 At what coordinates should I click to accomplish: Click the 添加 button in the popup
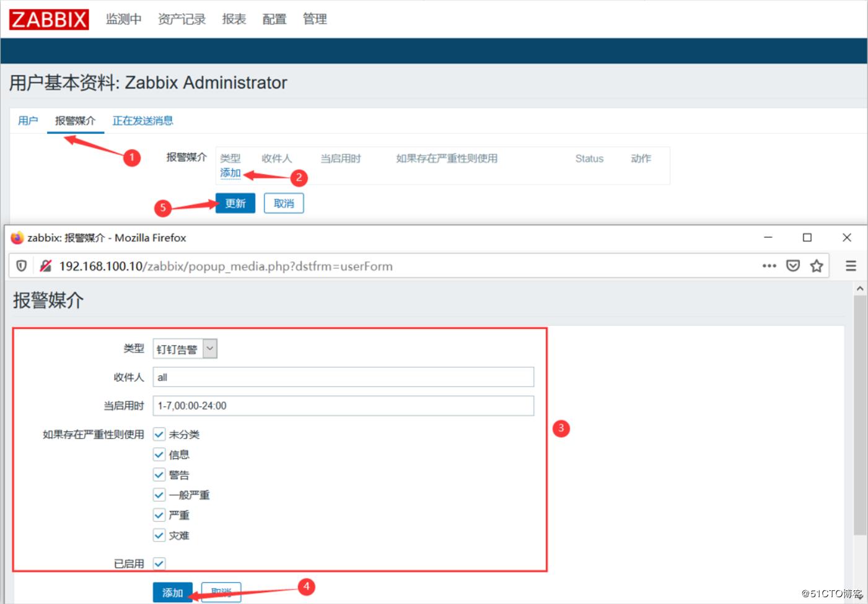(172, 592)
